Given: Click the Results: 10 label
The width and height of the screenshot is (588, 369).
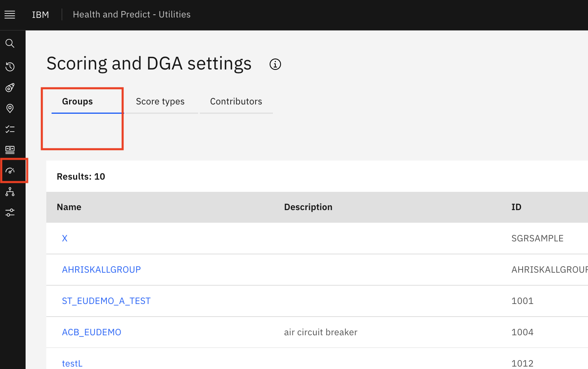Looking at the screenshot, I should point(81,177).
